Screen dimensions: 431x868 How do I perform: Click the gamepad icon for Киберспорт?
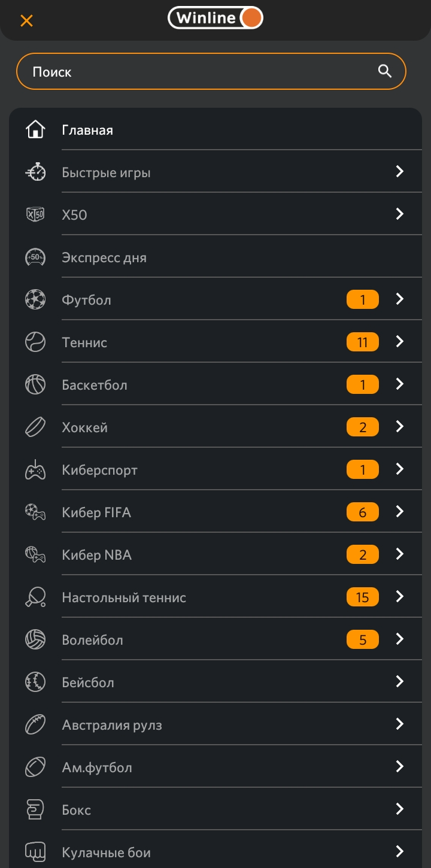click(35, 470)
